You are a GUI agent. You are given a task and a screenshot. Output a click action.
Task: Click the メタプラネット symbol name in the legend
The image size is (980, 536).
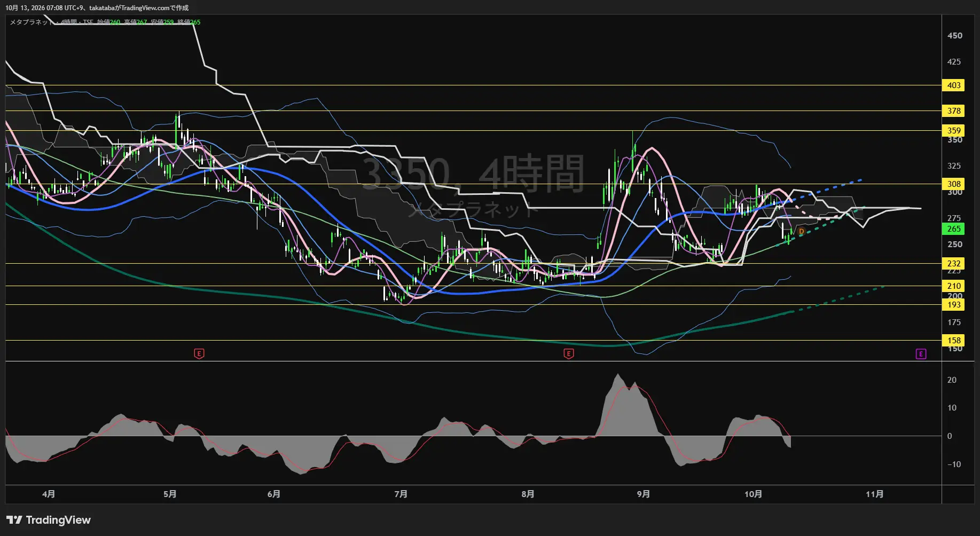pyautogui.click(x=32, y=22)
